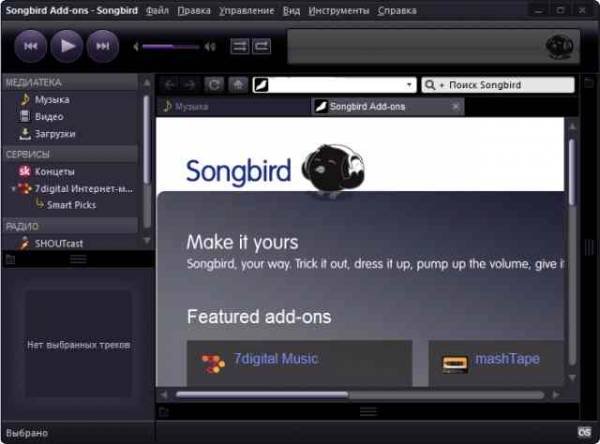
Task: Go to the browser home page
Action: (x=238, y=85)
